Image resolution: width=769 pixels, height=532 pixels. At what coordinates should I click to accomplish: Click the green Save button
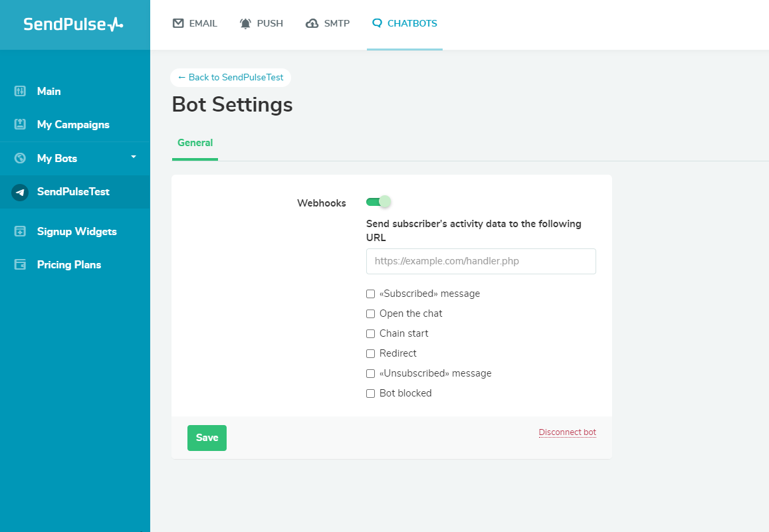pos(207,438)
